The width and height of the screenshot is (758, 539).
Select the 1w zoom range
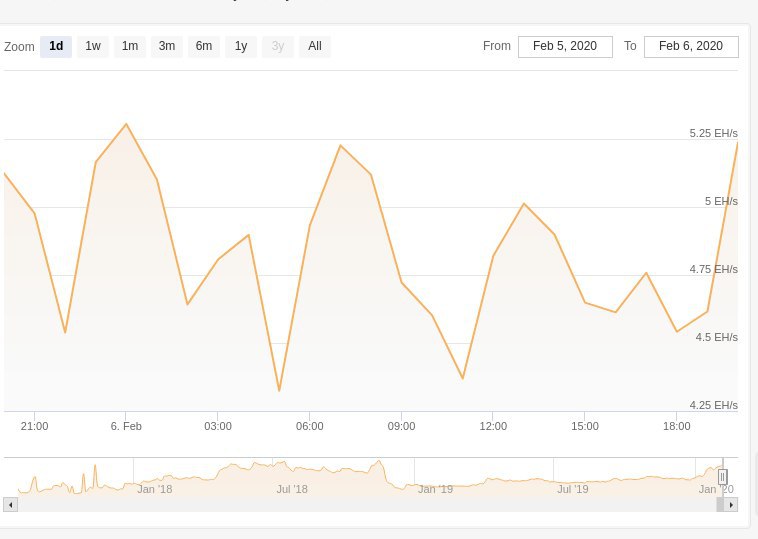[x=93, y=46]
